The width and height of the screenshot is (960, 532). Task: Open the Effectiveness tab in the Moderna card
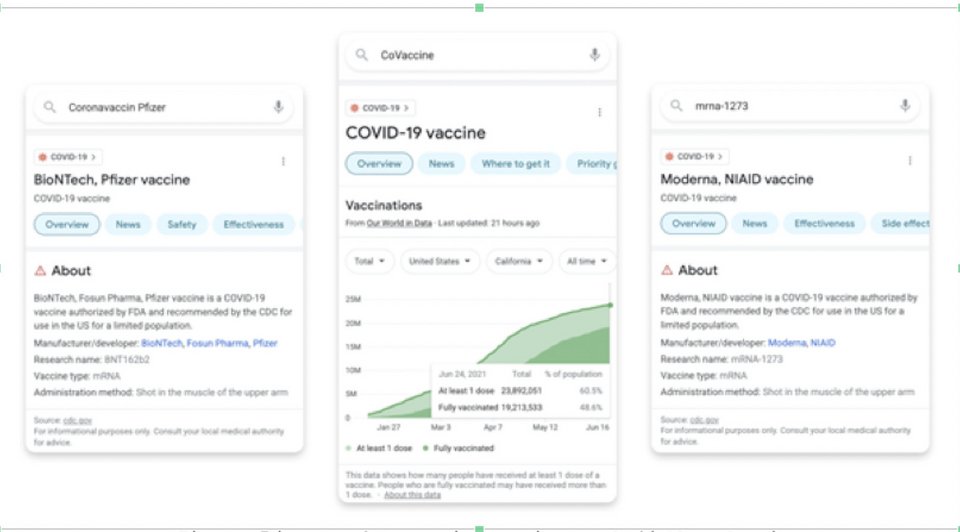click(824, 223)
